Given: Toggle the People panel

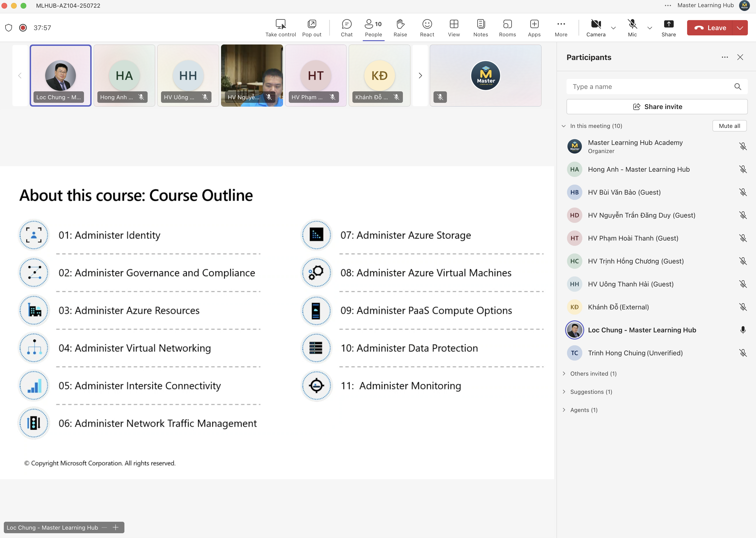Looking at the screenshot, I should [373, 28].
